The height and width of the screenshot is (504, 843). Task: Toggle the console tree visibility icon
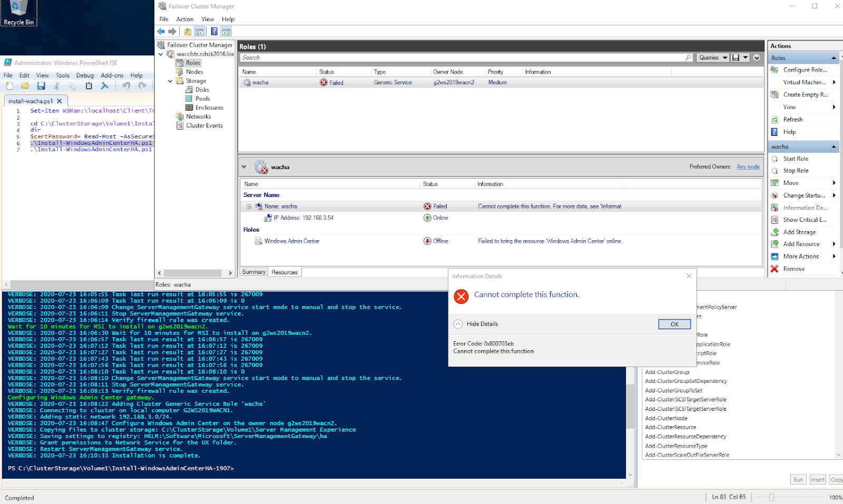tap(200, 31)
